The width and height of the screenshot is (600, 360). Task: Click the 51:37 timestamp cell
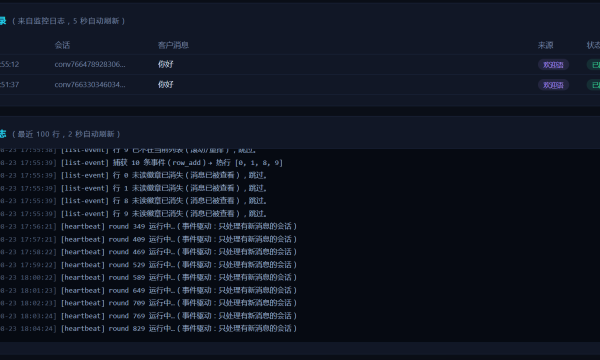coord(10,85)
